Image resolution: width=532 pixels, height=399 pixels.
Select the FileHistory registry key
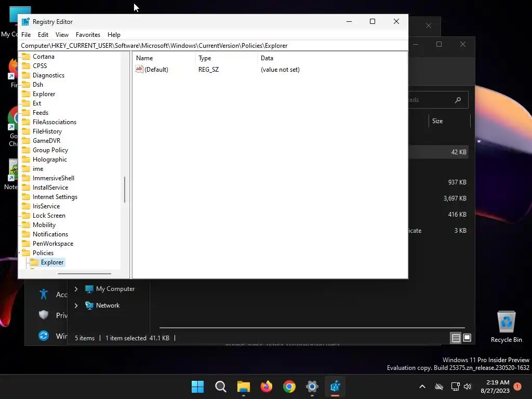click(47, 131)
